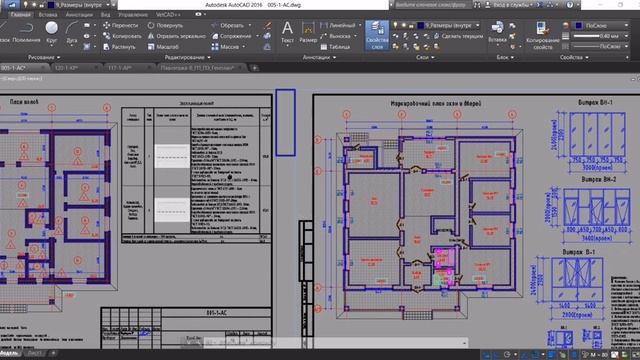Open the ПоСлою linetype dropdown
The image size is (640, 360).
(601, 47)
